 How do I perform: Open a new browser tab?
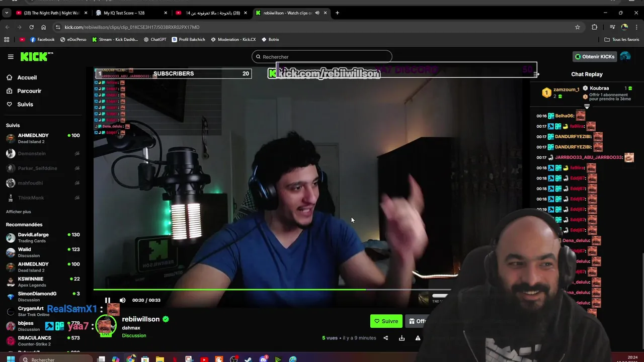point(337,13)
